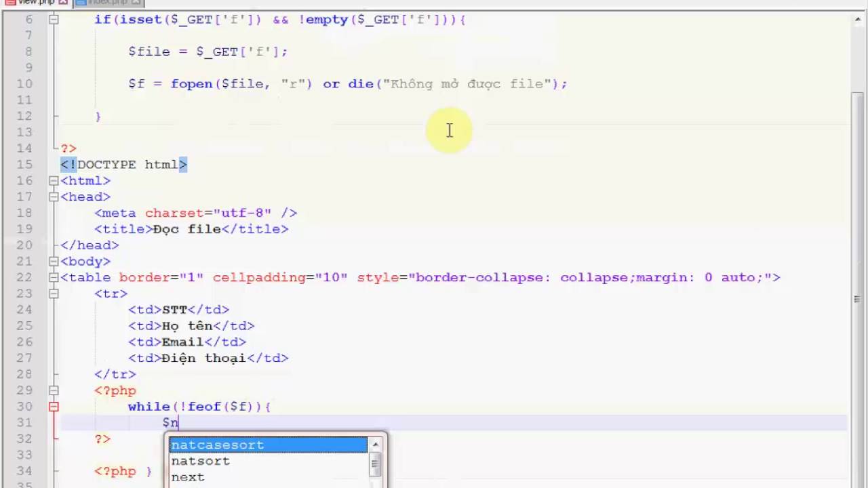The image size is (868, 488).
Task: Collapse the tr tag fold on line 23
Action: (54, 294)
